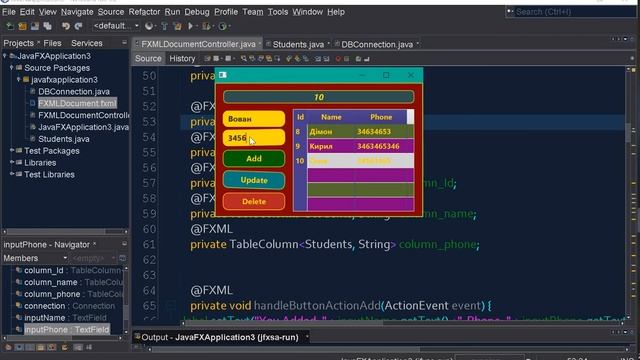Image resolution: width=640 pixels, height=360 pixels.
Task: Click the Name text field containing Вован
Action: [x=254, y=119]
